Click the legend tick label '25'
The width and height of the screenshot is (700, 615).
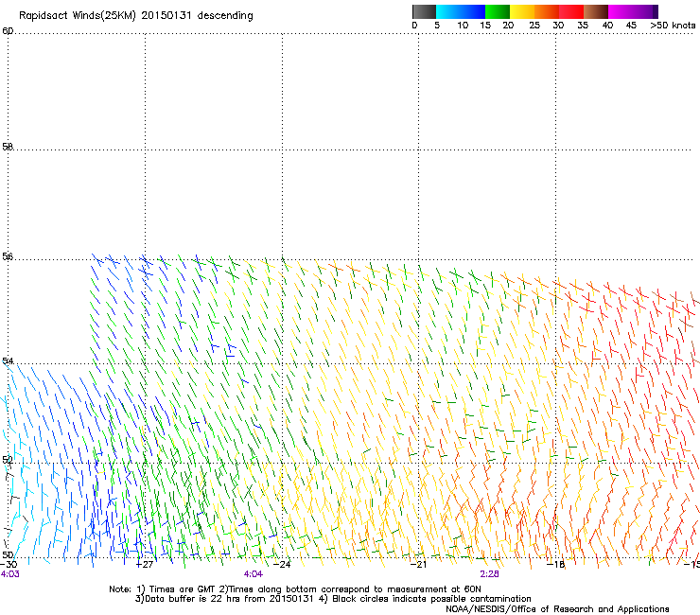tap(534, 26)
